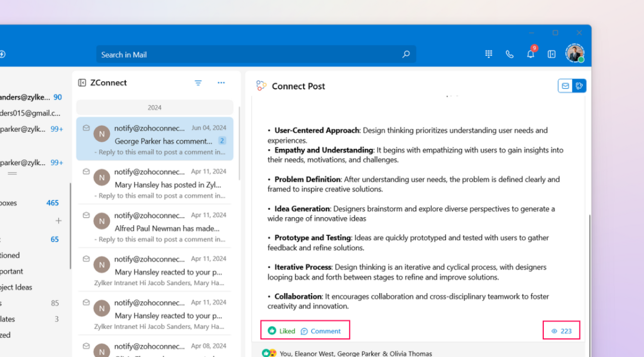644x357 pixels.
Task: Select the gmail.c... account in sidebar
Action: point(31,113)
